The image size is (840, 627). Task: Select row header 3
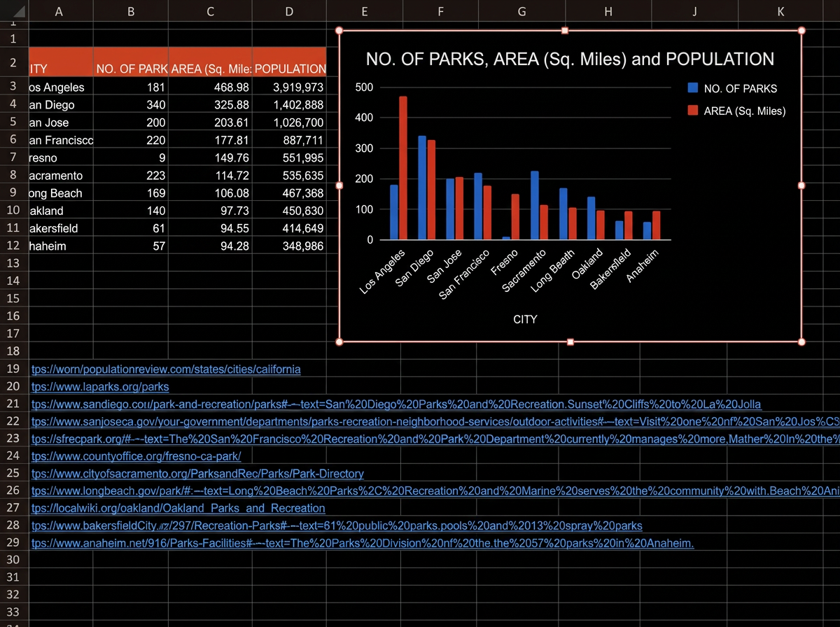(x=13, y=87)
